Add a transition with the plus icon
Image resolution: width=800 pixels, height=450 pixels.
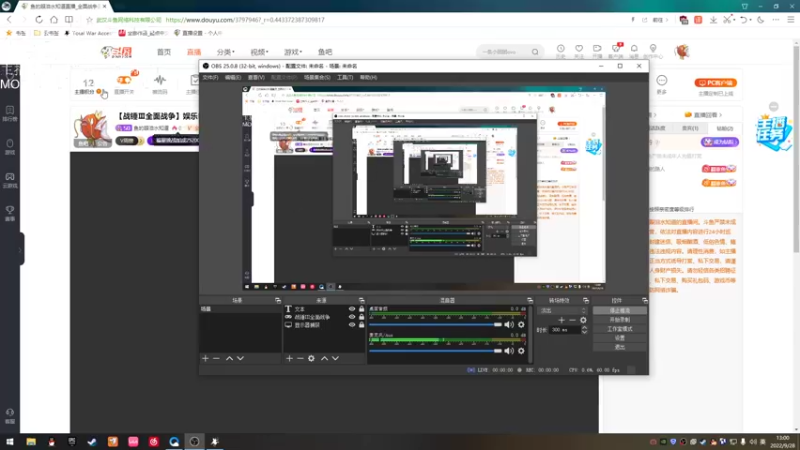pyautogui.click(x=561, y=320)
